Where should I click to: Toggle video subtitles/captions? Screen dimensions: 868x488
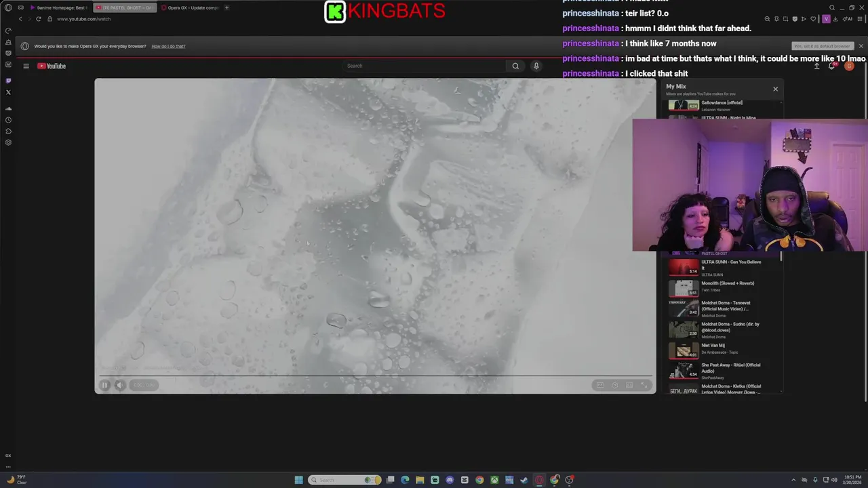(x=599, y=385)
